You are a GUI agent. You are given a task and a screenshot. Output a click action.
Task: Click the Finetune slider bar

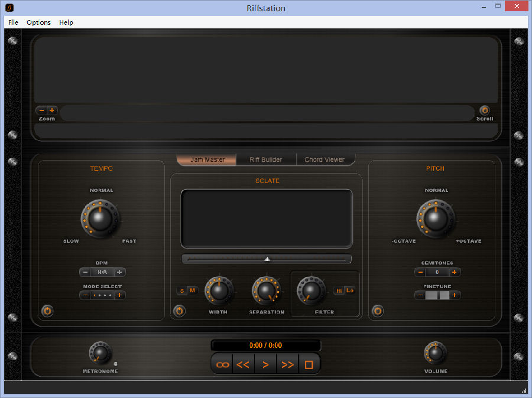coord(437,295)
